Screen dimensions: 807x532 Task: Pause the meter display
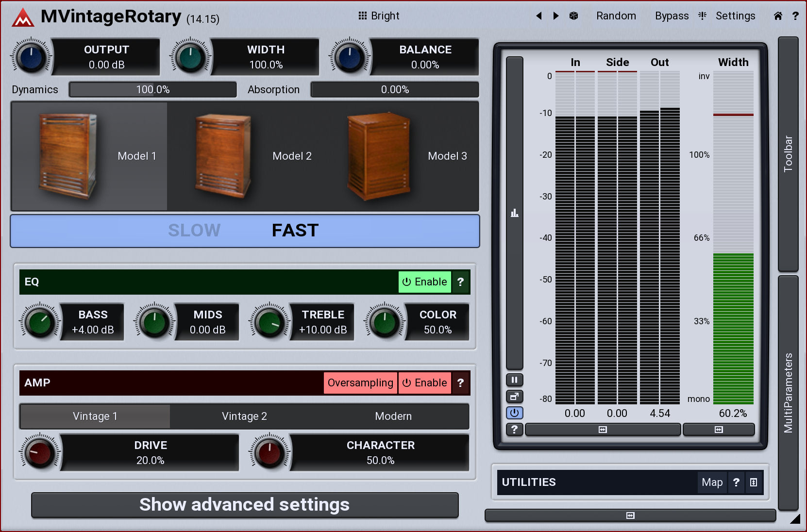pos(514,380)
